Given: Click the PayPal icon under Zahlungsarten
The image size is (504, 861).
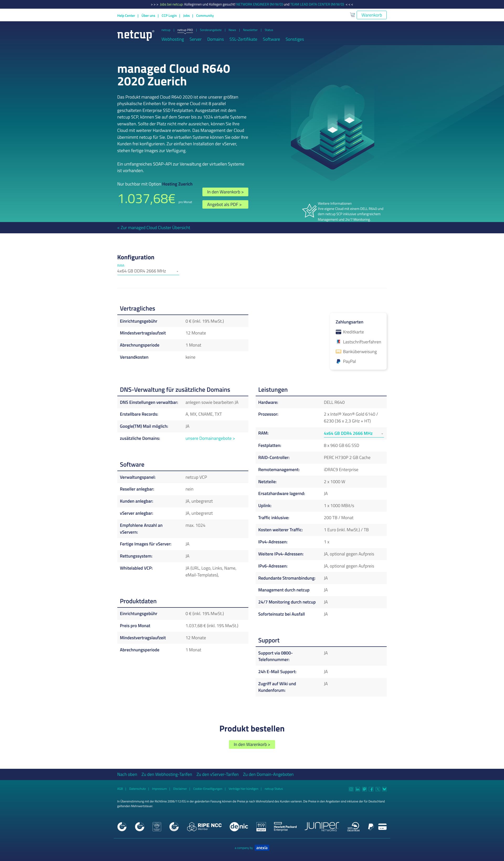Looking at the screenshot, I should pyautogui.click(x=338, y=361).
